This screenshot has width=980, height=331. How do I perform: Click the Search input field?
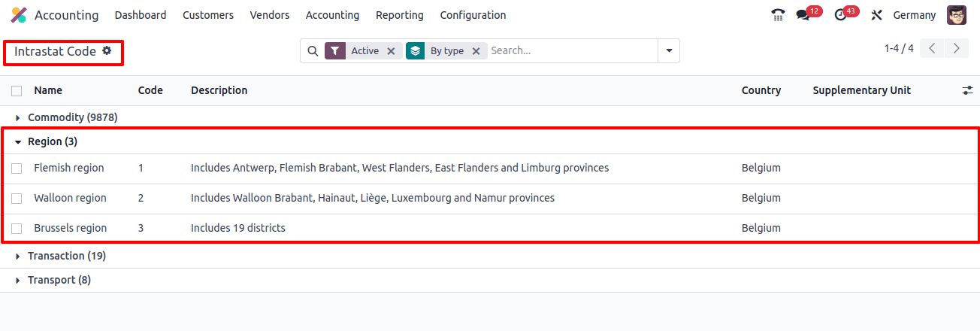tap(572, 50)
